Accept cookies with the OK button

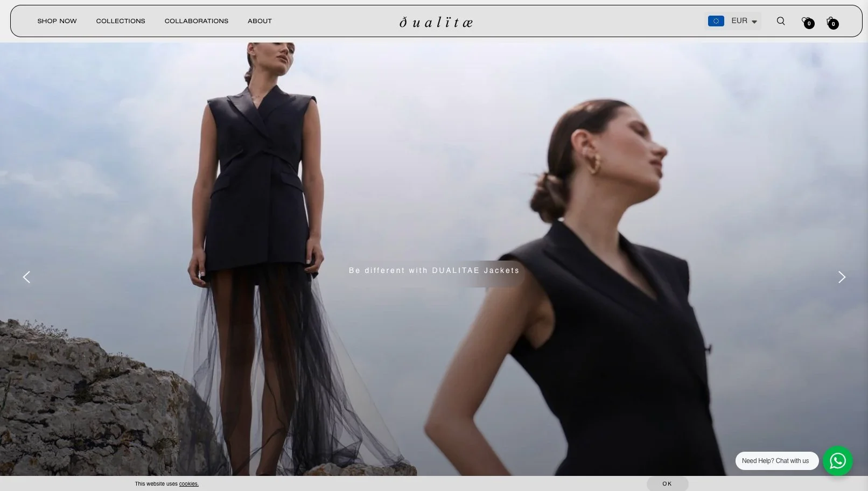667,483
